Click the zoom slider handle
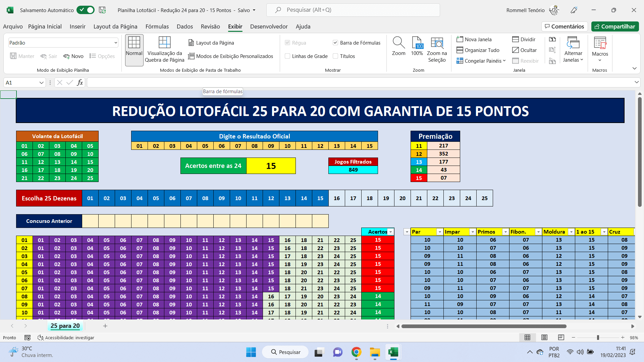Viewport: 644px width, 362px height. pos(598,338)
